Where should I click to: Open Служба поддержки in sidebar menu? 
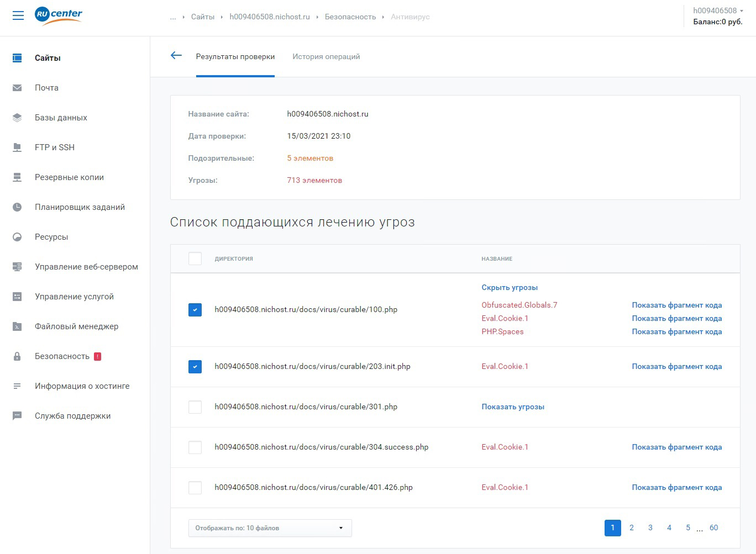click(72, 416)
